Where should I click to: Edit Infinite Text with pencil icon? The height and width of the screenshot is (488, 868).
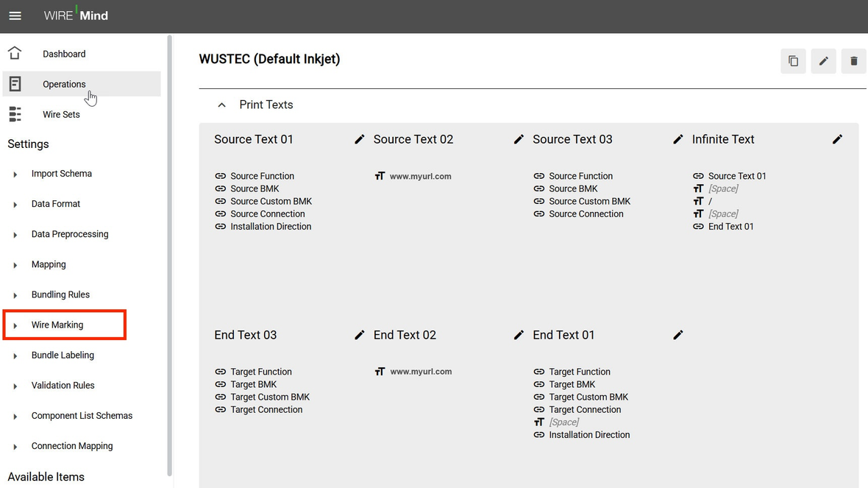838,140
